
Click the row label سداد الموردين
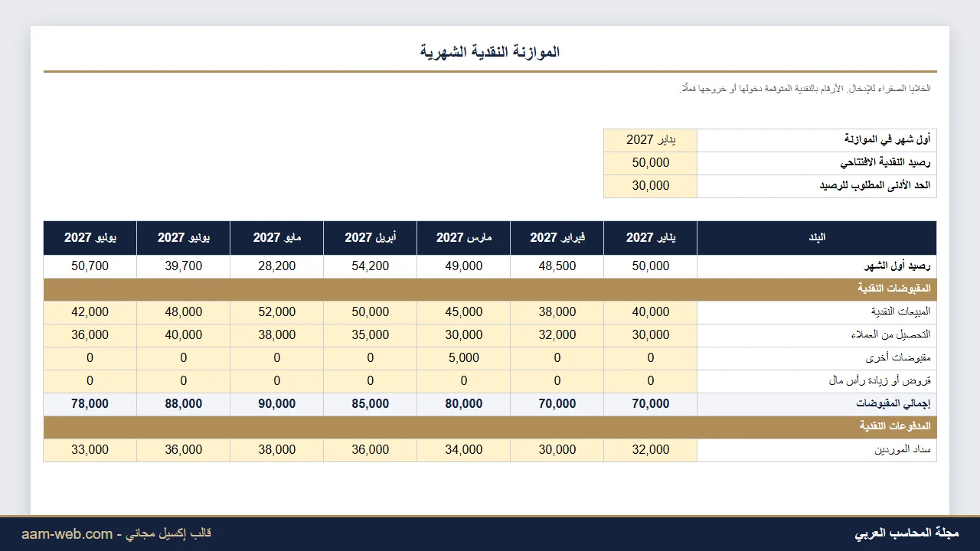(903, 450)
